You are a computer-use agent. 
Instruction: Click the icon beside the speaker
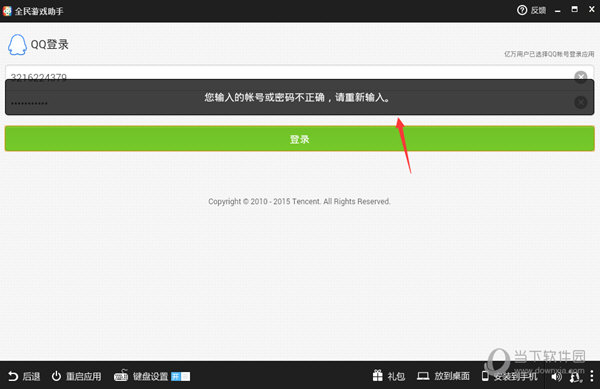pyautogui.click(x=576, y=377)
